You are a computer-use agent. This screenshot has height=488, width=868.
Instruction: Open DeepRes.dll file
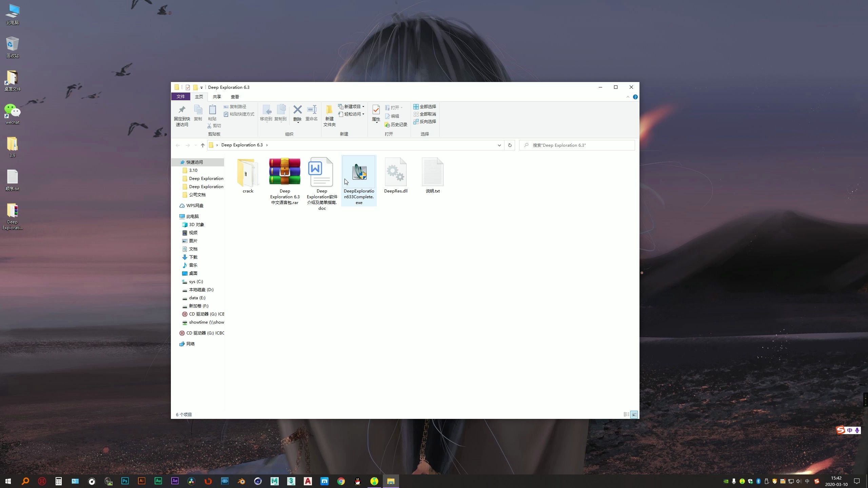click(396, 172)
